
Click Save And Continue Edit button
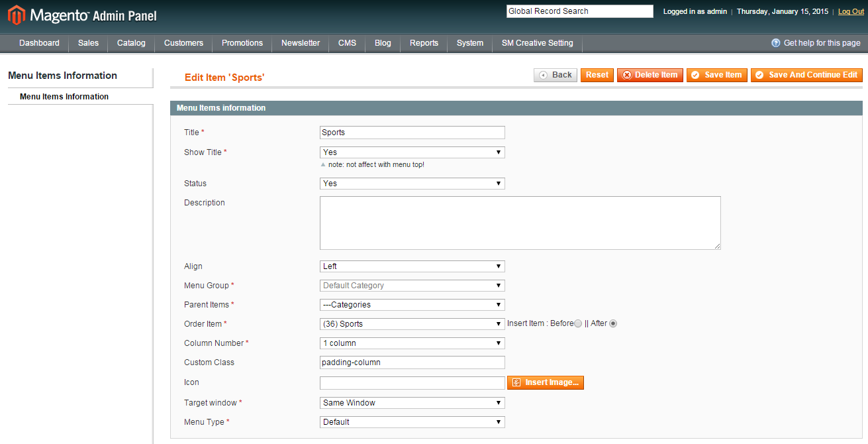click(806, 75)
